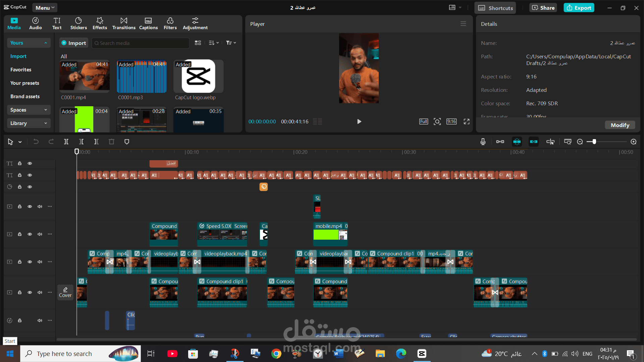This screenshot has width=644, height=362.
Task: Select the Split tool in timeline toolbar
Action: [x=66, y=142]
